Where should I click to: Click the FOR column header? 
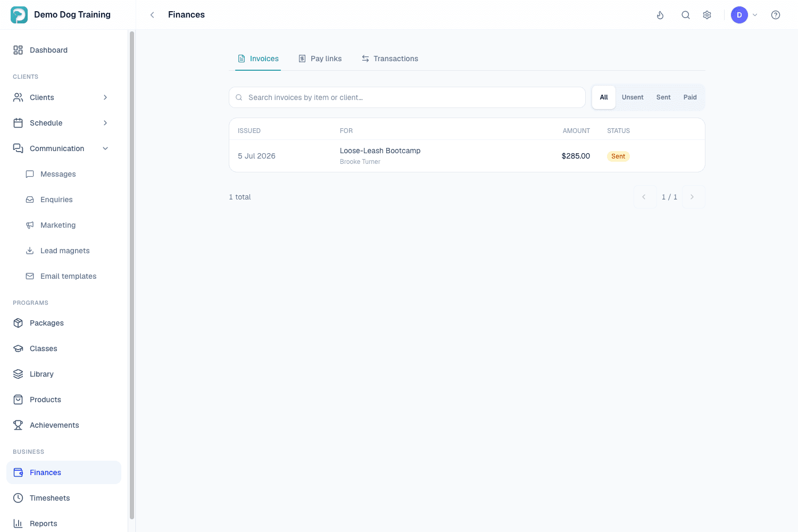[x=346, y=131]
